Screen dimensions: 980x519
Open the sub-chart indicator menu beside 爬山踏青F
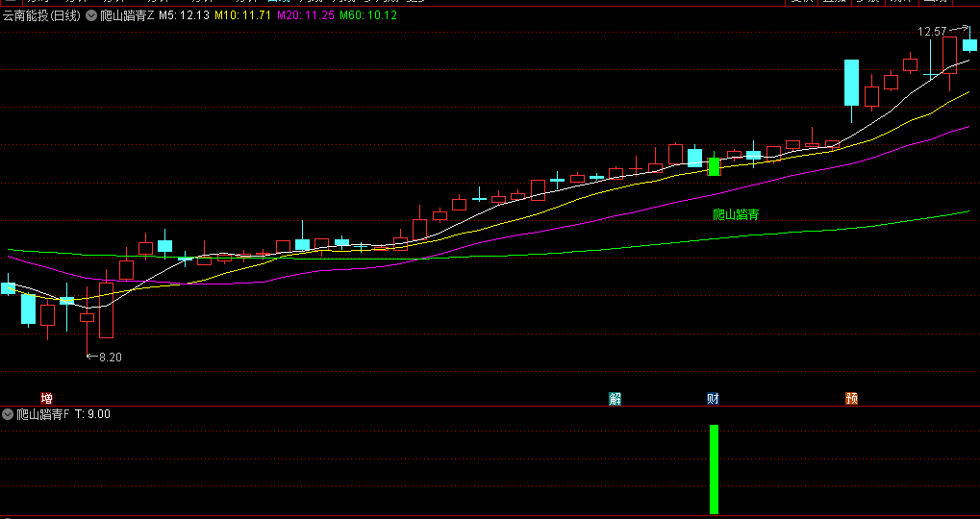click(x=8, y=414)
